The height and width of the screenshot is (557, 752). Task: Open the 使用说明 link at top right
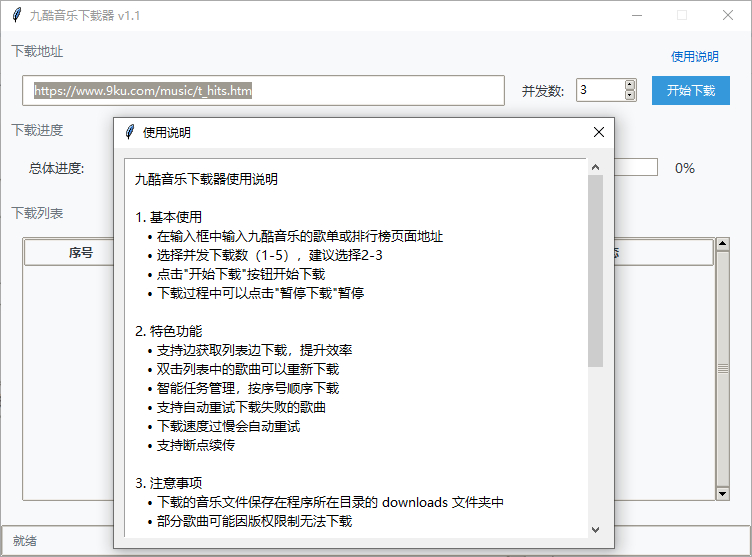[694, 57]
